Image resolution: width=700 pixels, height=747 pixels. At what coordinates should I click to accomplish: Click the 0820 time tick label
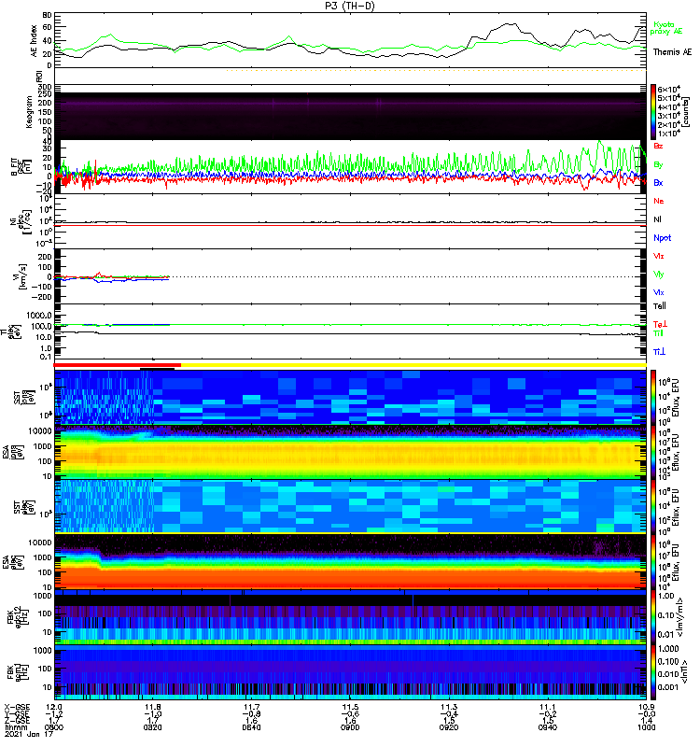point(152,727)
